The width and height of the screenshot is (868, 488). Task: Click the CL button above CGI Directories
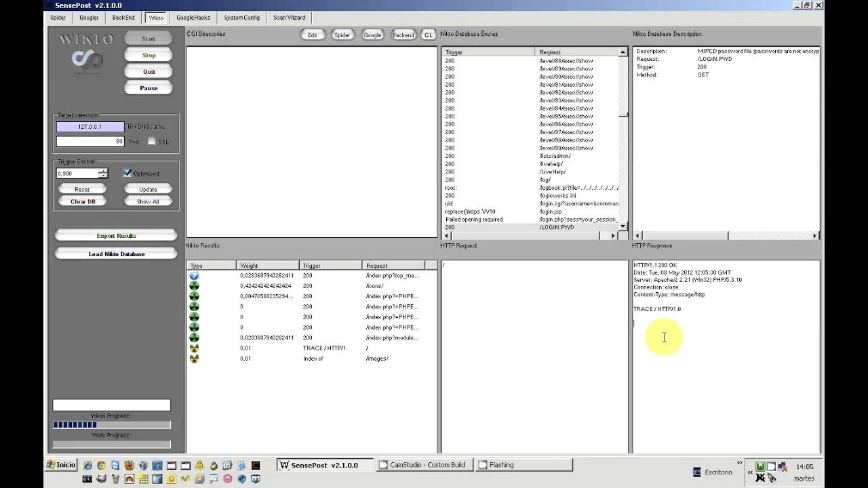click(x=428, y=35)
